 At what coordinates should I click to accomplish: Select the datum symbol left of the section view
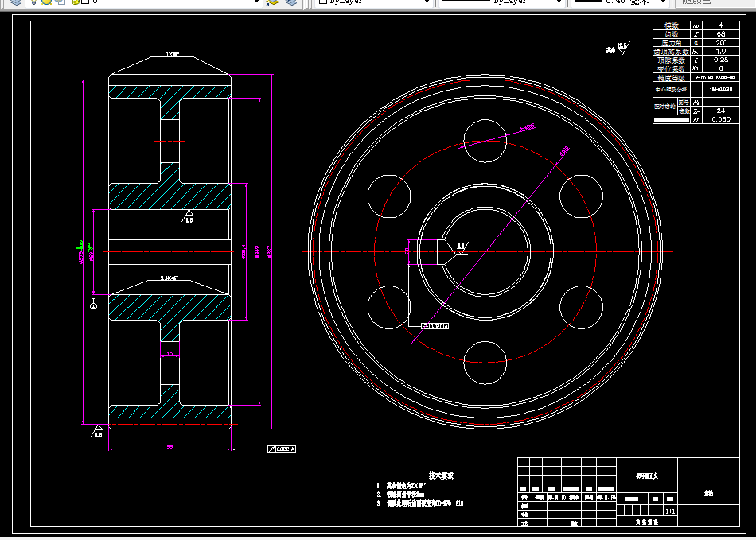pos(94,304)
